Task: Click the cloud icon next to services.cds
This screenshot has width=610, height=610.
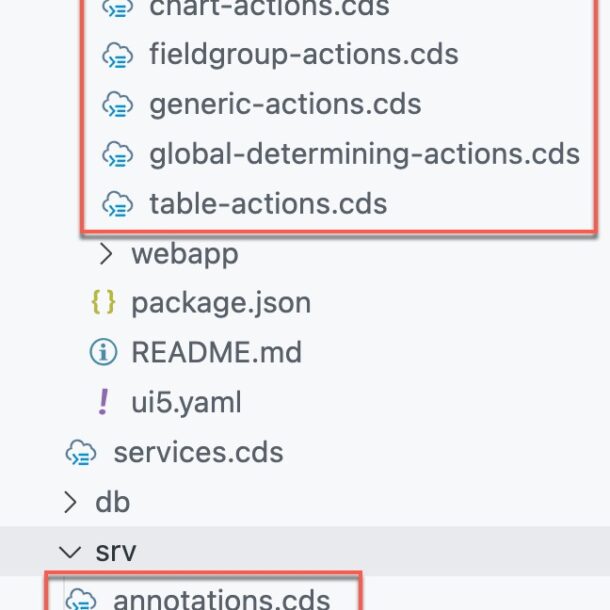Action: [x=81, y=452]
